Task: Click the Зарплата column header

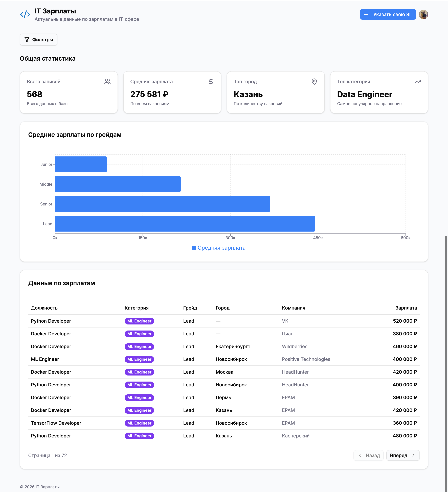Action: click(x=406, y=308)
